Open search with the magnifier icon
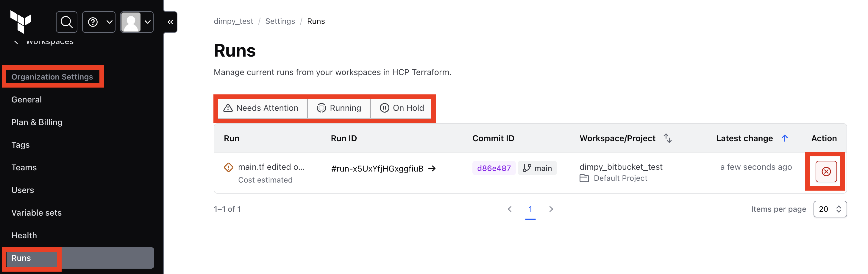The height and width of the screenshot is (274, 868). (x=66, y=22)
